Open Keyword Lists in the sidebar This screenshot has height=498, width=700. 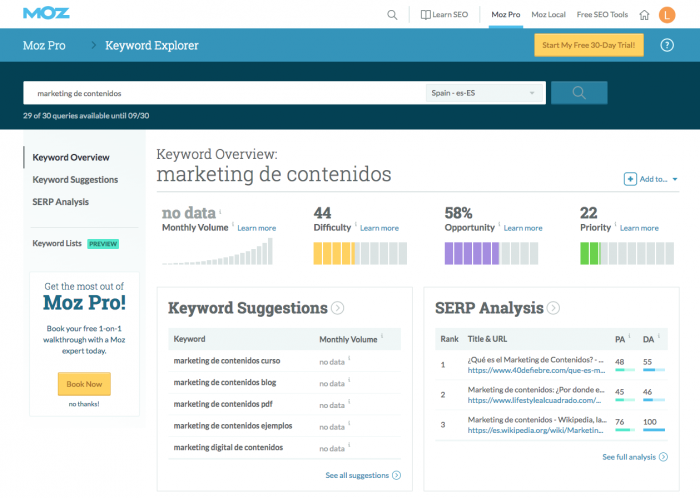(57, 243)
